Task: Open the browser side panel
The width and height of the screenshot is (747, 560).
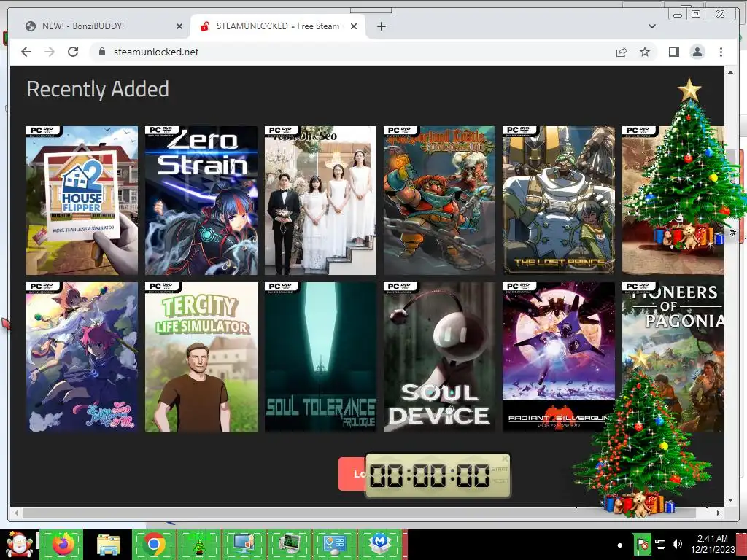Action: 673,52
